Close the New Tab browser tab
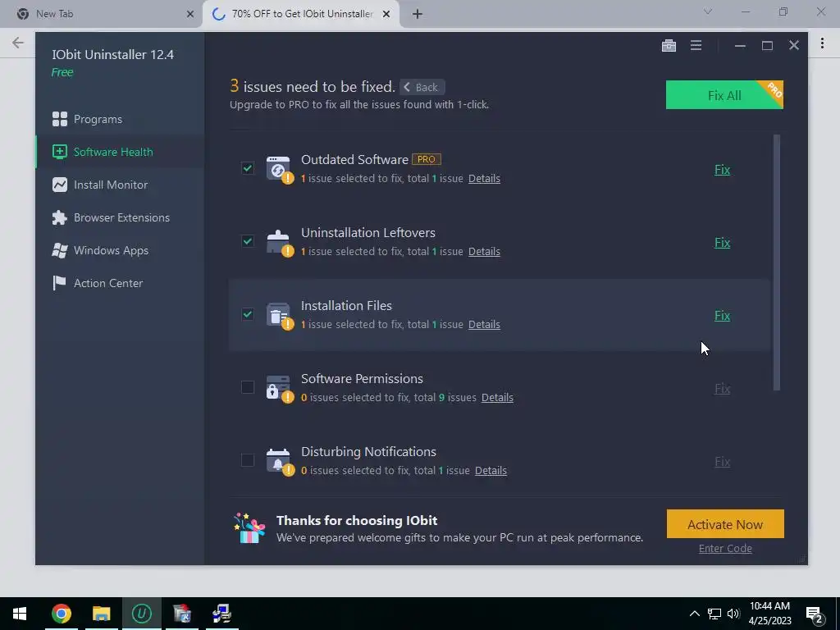 pyautogui.click(x=189, y=14)
